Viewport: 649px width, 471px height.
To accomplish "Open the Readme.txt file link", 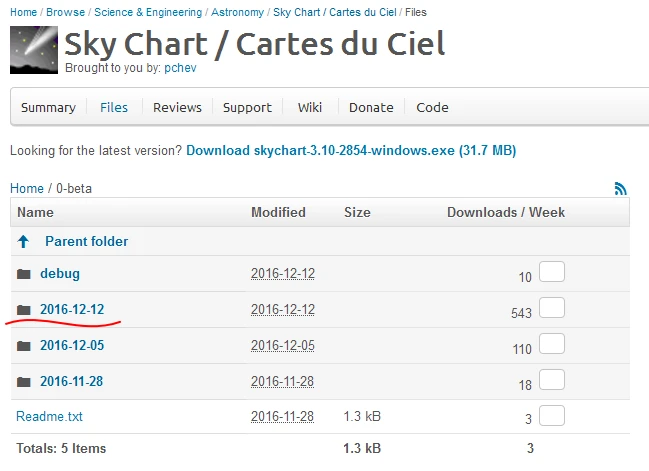I will pyautogui.click(x=49, y=417).
